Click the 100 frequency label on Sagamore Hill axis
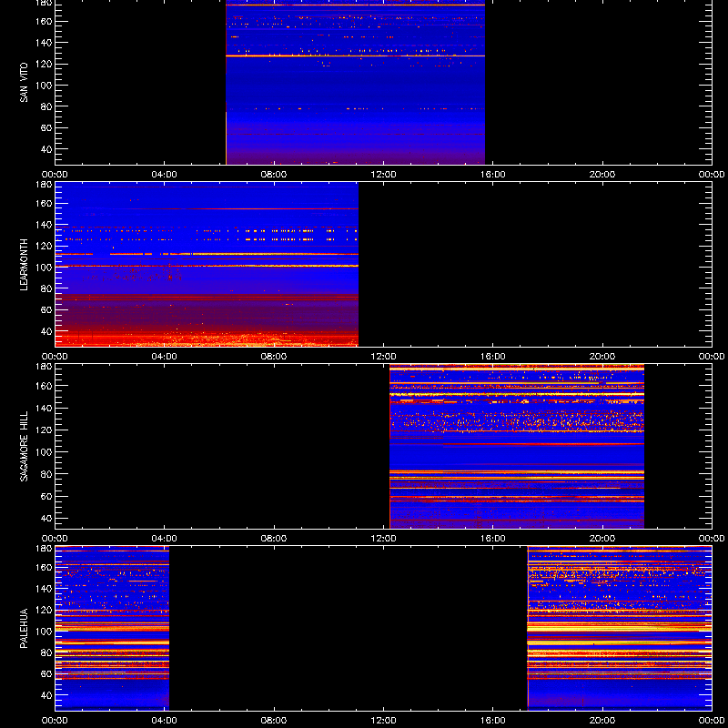The height and width of the screenshot is (728, 728). [x=45, y=451]
